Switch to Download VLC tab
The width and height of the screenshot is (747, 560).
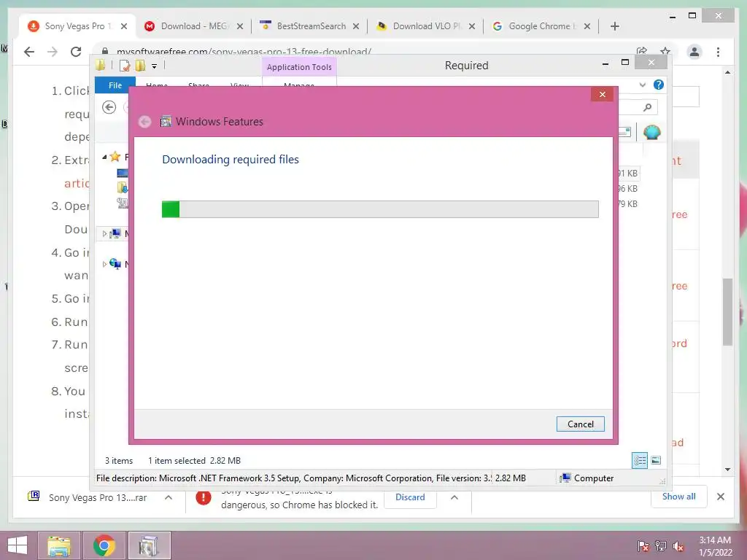426,26
